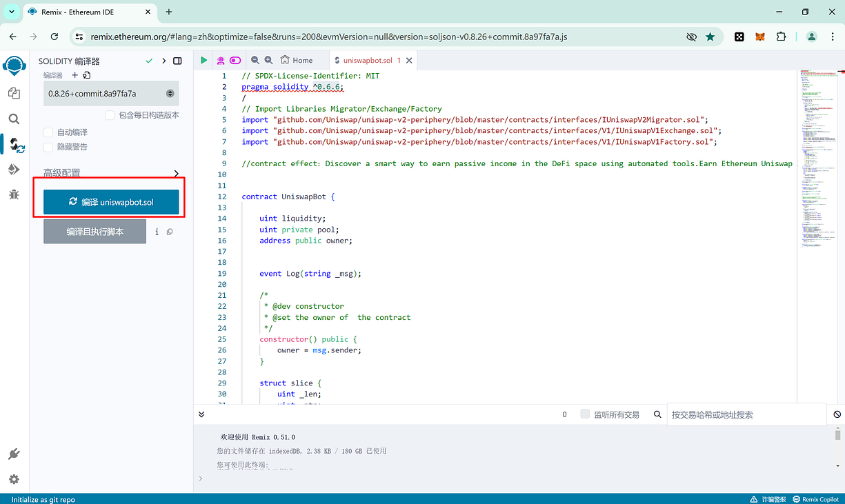This screenshot has height=504, width=845.
Task: Click the green compiler status check mark
Action: [149, 61]
